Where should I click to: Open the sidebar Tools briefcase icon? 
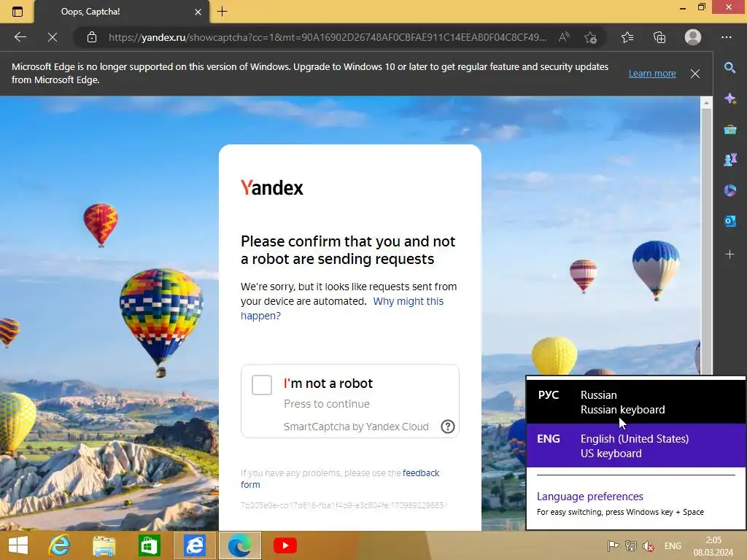729,129
